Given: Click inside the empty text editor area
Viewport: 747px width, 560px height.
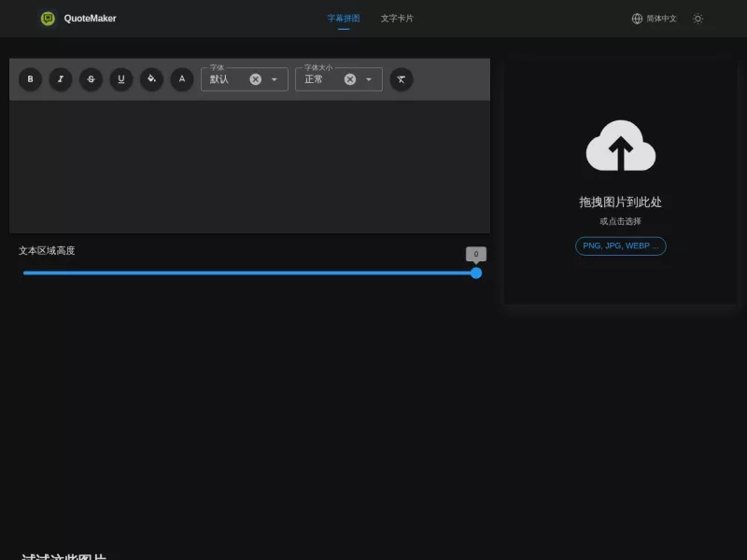Looking at the screenshot, I should pos(249,167).
